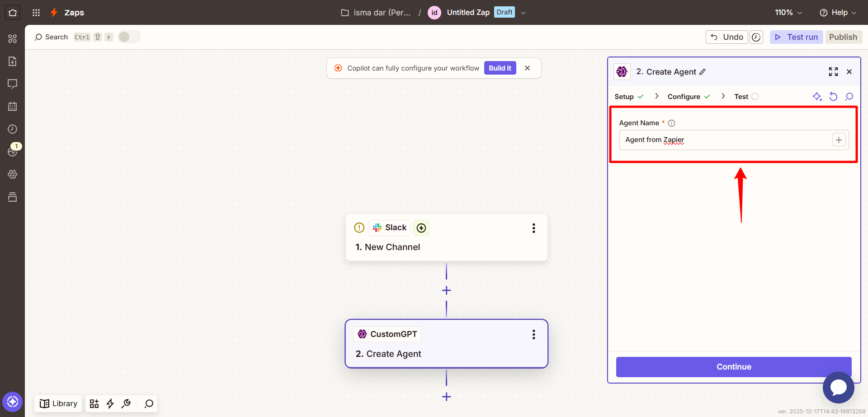
Task: Add step below Create Agent
Action: click(446, 397)
